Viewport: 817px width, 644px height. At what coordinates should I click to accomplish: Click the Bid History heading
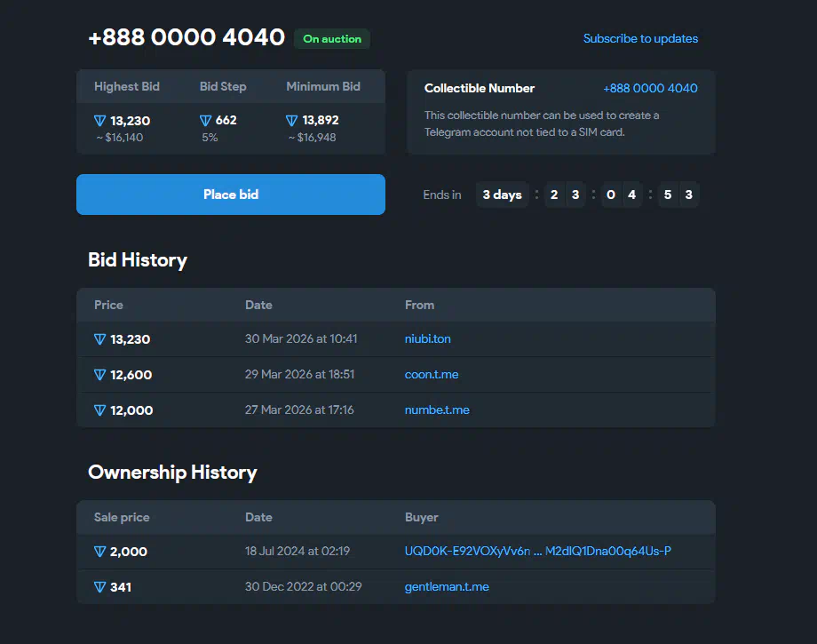(138, 260)
